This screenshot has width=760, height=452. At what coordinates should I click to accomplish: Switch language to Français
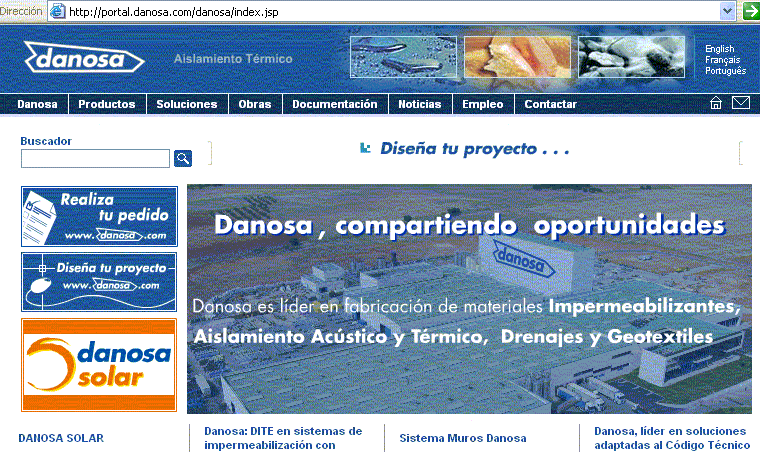pyautogui.click(x=722, y=60)
